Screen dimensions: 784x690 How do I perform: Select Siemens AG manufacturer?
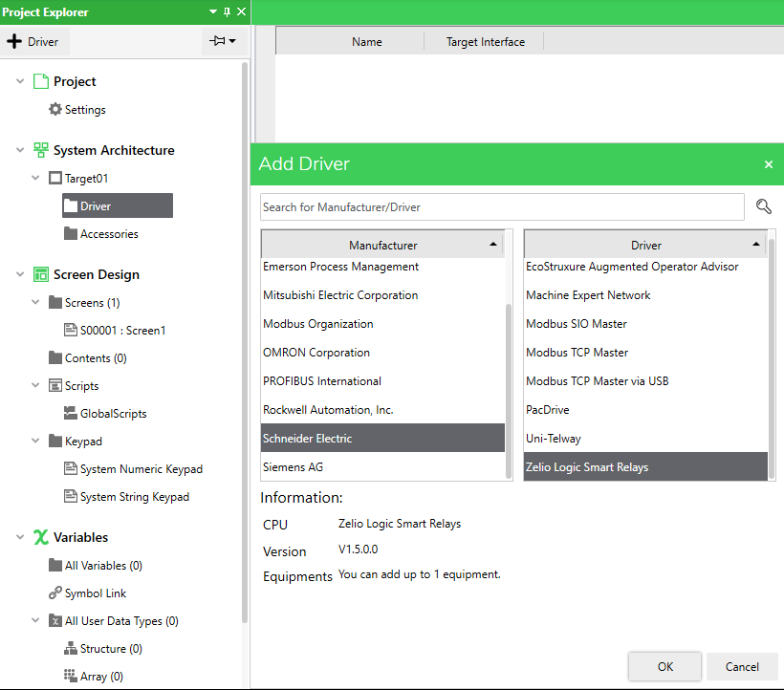click(383, 466)
